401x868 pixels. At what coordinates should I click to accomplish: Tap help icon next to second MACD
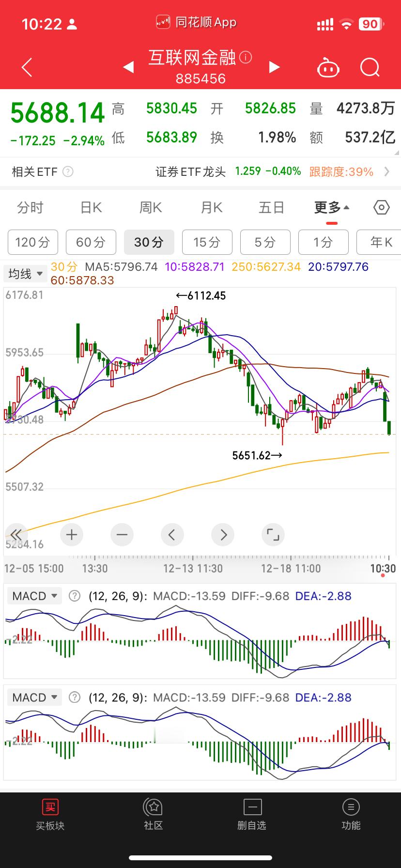coord(74,697)
